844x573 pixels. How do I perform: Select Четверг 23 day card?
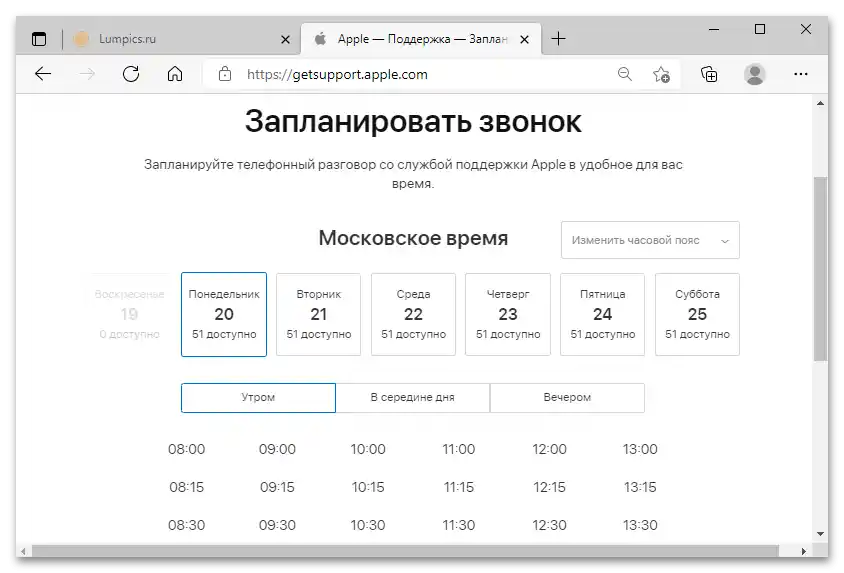tap(508, 314)
